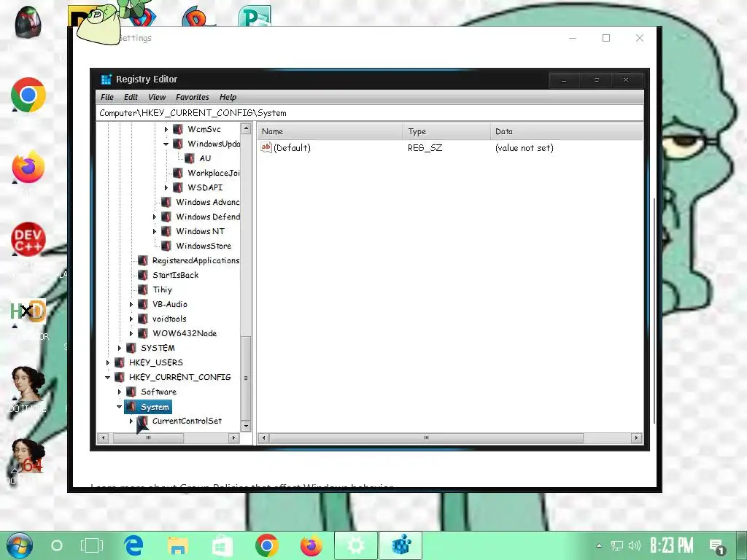Screen dimensions: 747x560
Task: Expand the Windows Defender key
Action: tap(155, 217)
